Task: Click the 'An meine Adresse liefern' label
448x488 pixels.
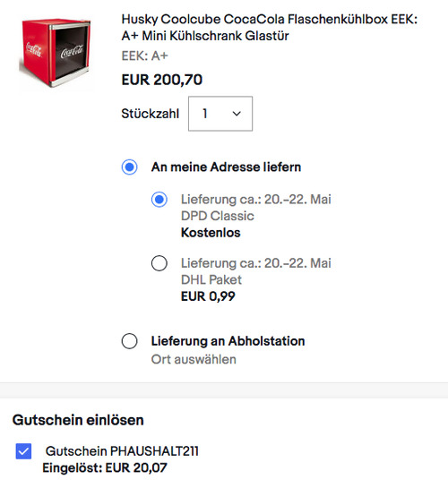Action: (x=226, y=167)
